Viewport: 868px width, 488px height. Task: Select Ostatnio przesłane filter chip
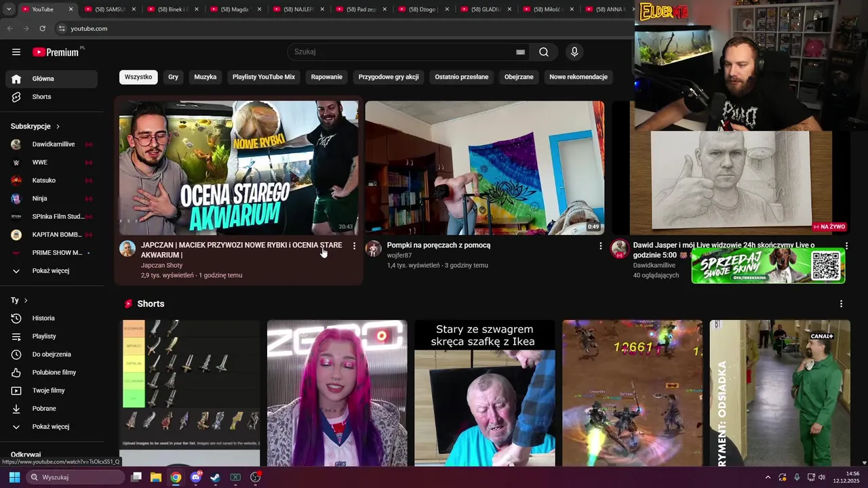click(x=462, y=77)
